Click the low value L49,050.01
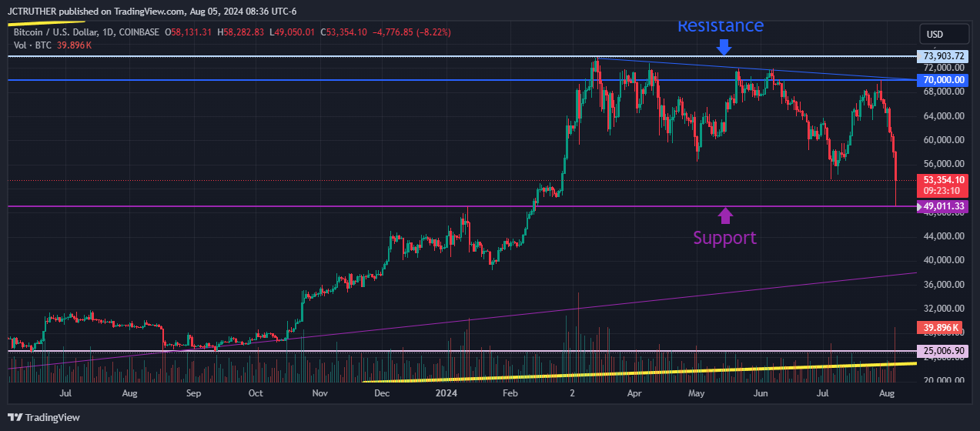 (293, 32)
